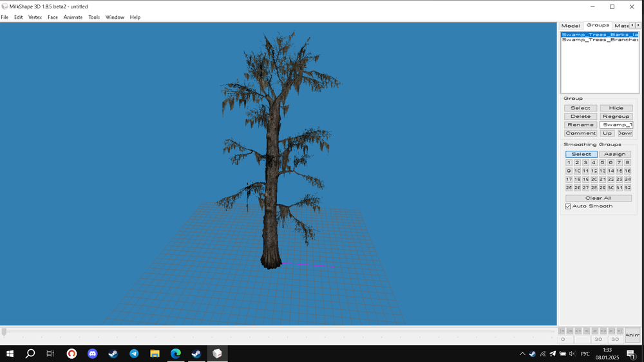The height and width of the screenshot is (362, 644).
Task: Open the Animate menu
Action: pos(73,17)
